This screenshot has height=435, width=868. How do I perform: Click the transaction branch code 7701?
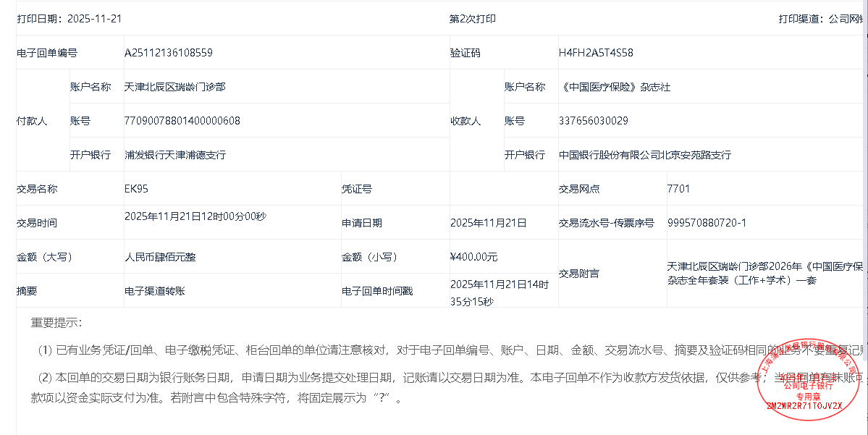point(678,189)
